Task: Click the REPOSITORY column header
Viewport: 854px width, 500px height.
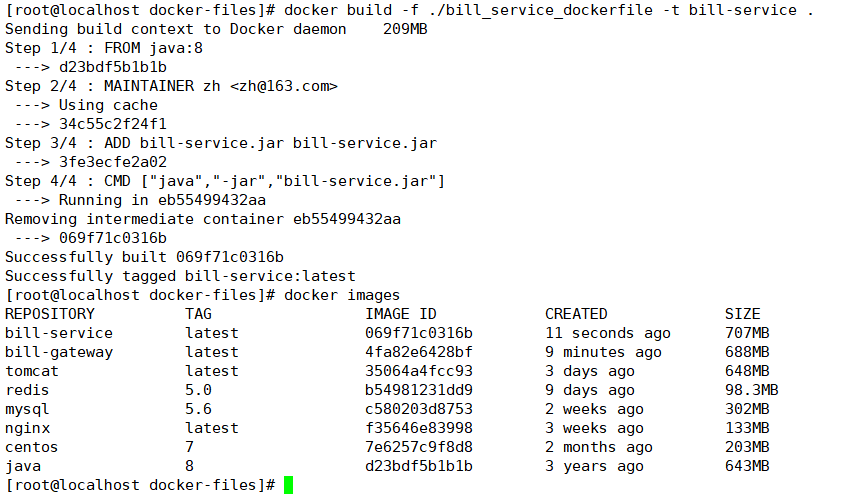Action: 50,314
